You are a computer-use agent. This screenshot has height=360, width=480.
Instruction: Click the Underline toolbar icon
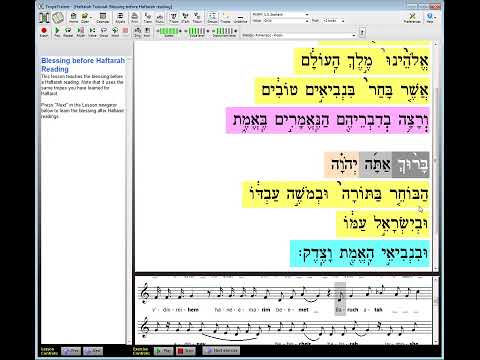[x=240, y=18]
